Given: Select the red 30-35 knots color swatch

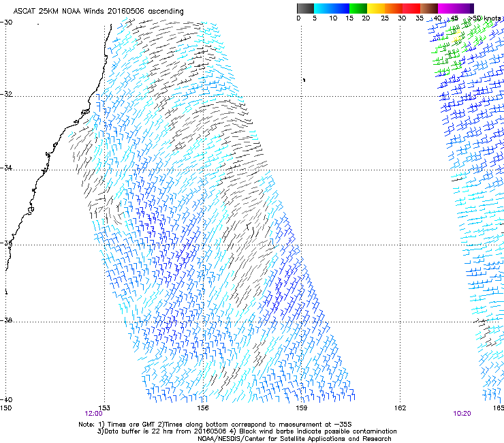Looking at the screenshot, I should (411, 8).
